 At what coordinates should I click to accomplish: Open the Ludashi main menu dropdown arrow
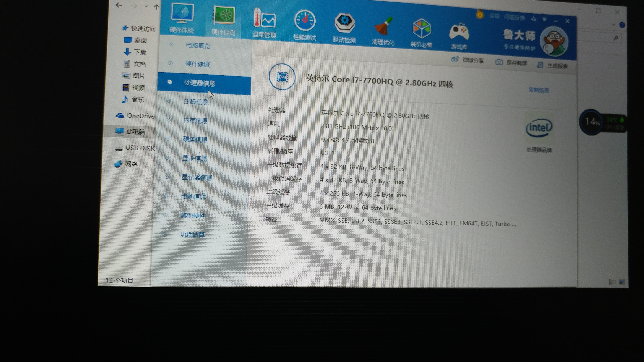[x=544, y=19]
